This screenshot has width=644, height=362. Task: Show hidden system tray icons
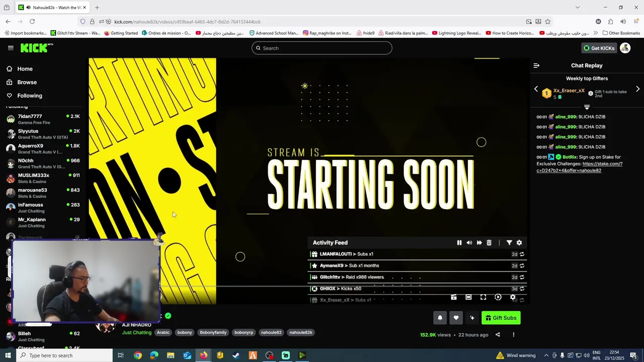546,355
